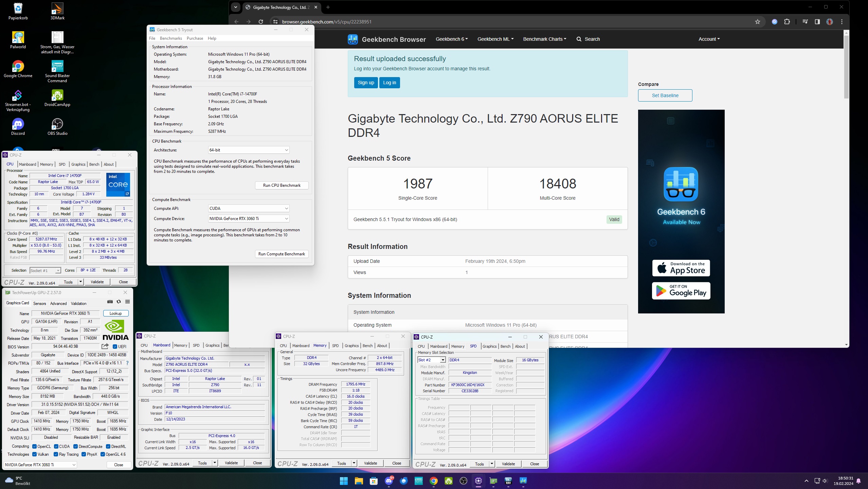The height and width of the screenshot is (489, 868).
Task: Click browser page vertical scrollbar
Action: [846, 67]
